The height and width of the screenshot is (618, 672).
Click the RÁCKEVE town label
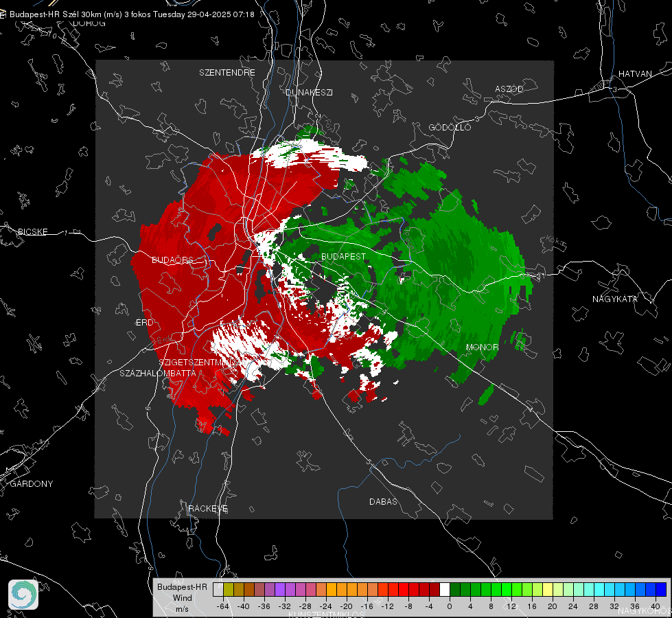[208, 509]
